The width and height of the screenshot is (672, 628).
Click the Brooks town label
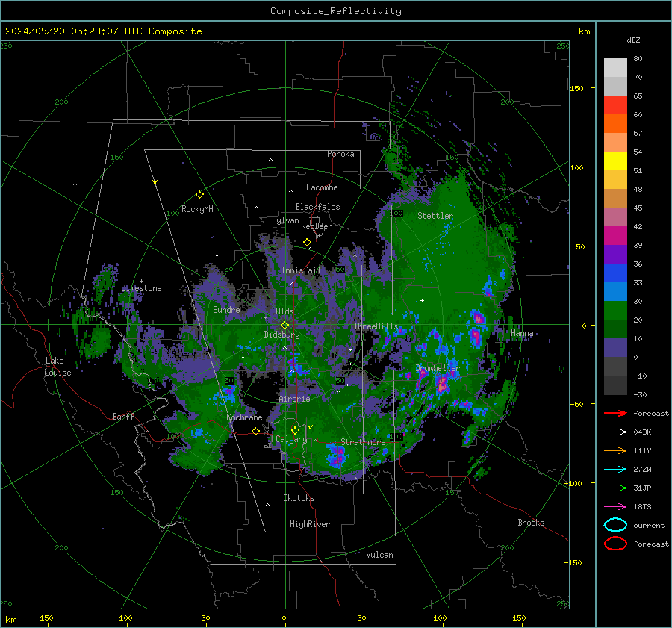(x=531, y=523)
